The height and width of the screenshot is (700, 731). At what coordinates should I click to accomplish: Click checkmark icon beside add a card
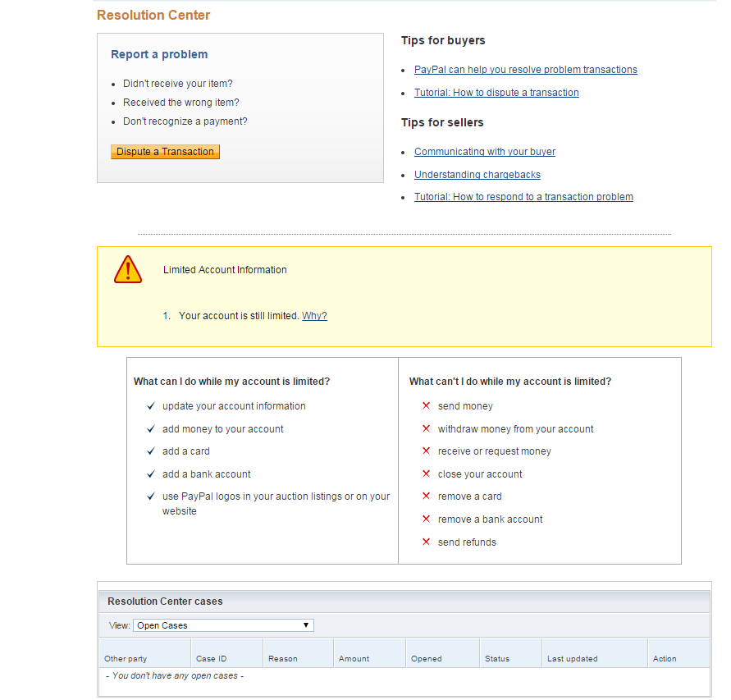(x=151, y=451)
